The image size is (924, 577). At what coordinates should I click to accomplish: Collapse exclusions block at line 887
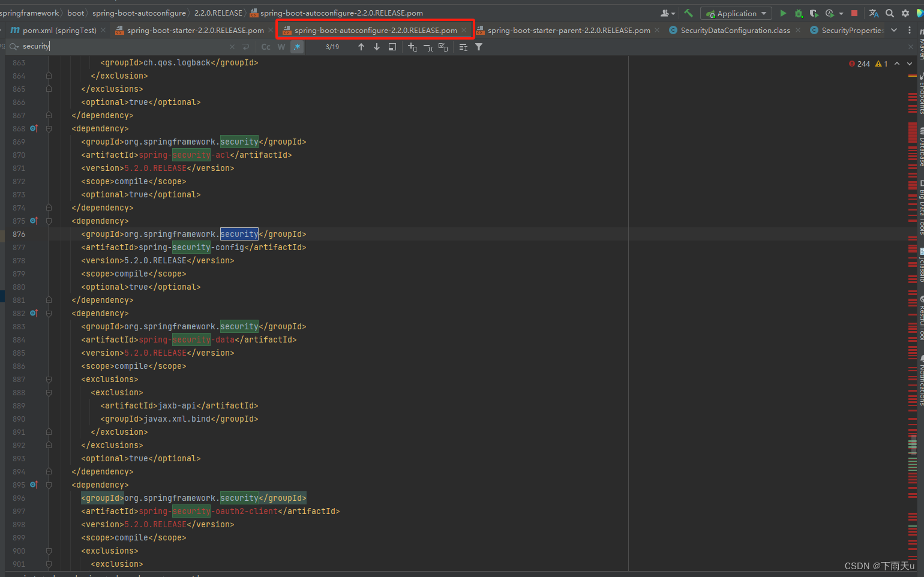point(49,379)
